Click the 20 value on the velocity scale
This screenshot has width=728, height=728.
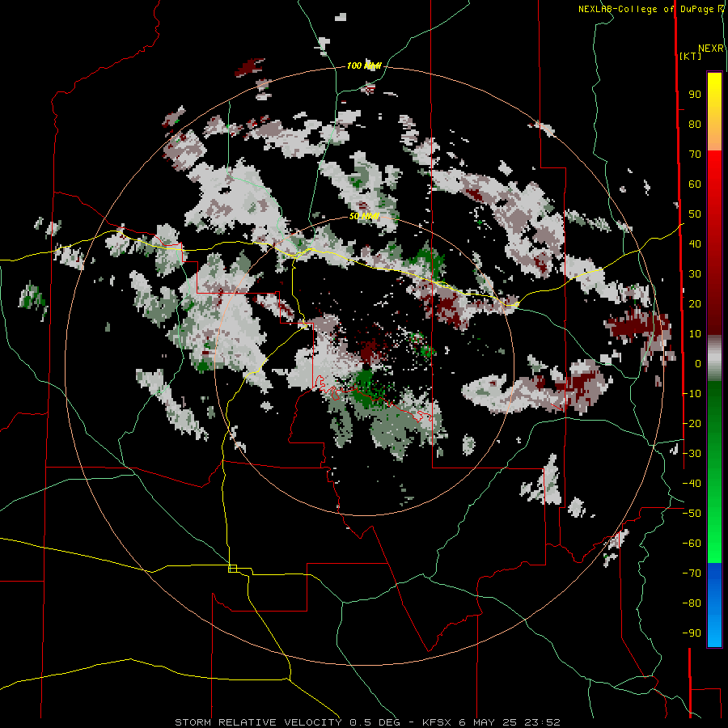click(695, 304)
